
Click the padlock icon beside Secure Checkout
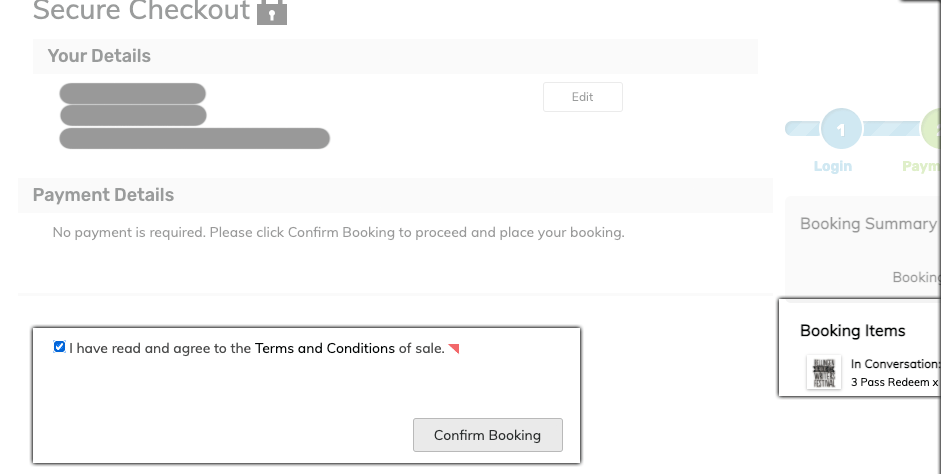pyautogui.click(x=272, y=12)
